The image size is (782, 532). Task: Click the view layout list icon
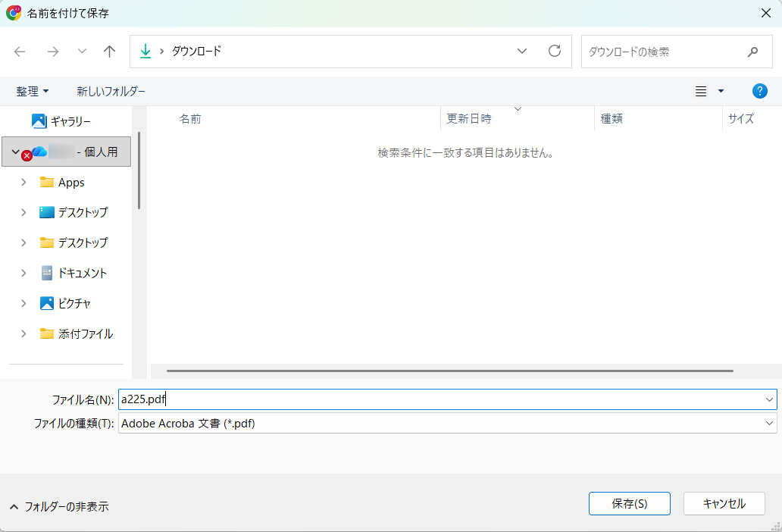tap(701, 91)
